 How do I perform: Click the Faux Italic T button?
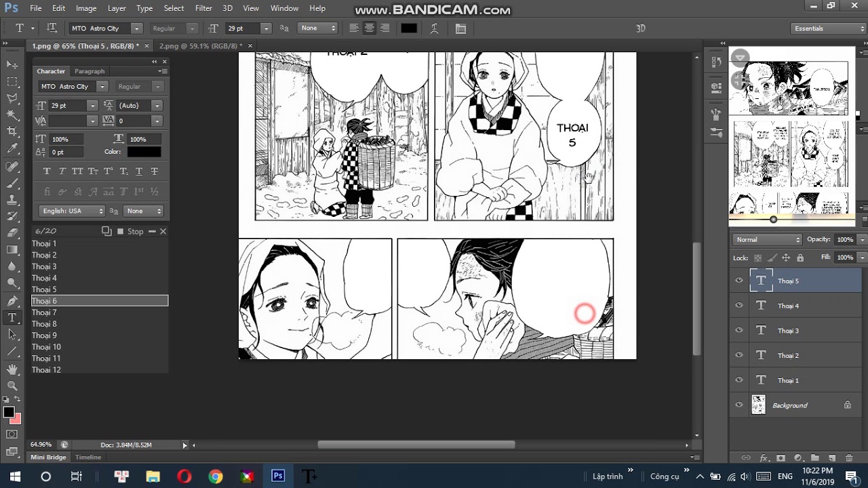coord(62,171)
